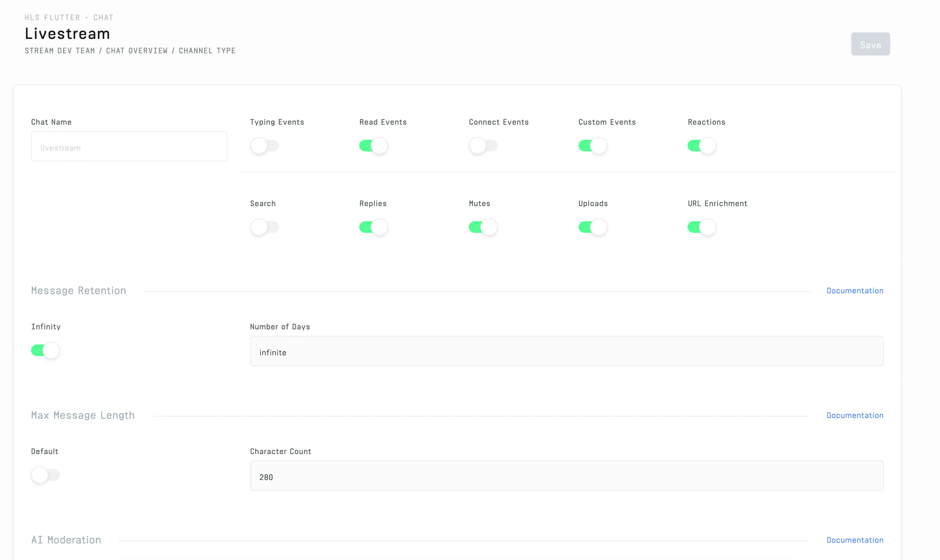Disable the Read Events toggle

click(x=373, y=146)
